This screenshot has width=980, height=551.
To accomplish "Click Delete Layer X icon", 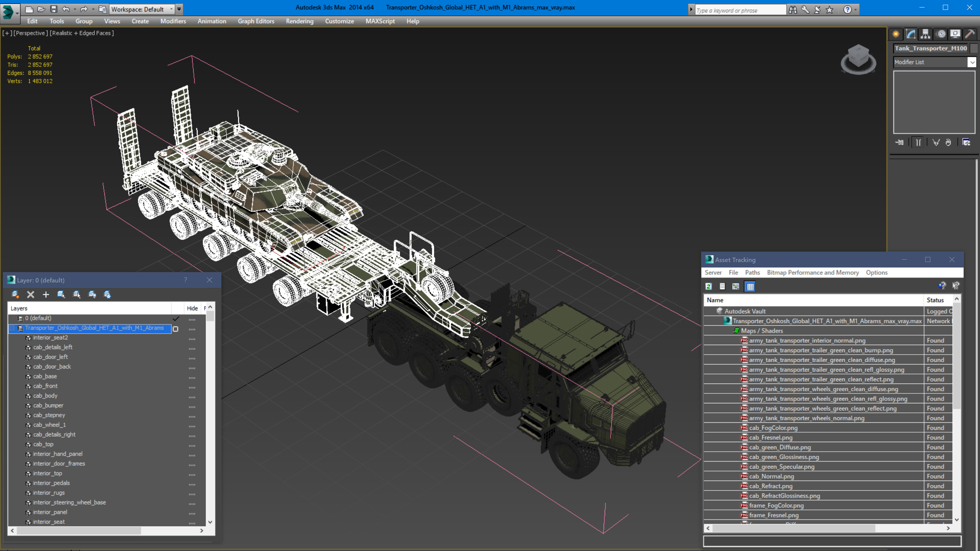I will [x=31, y=294].
